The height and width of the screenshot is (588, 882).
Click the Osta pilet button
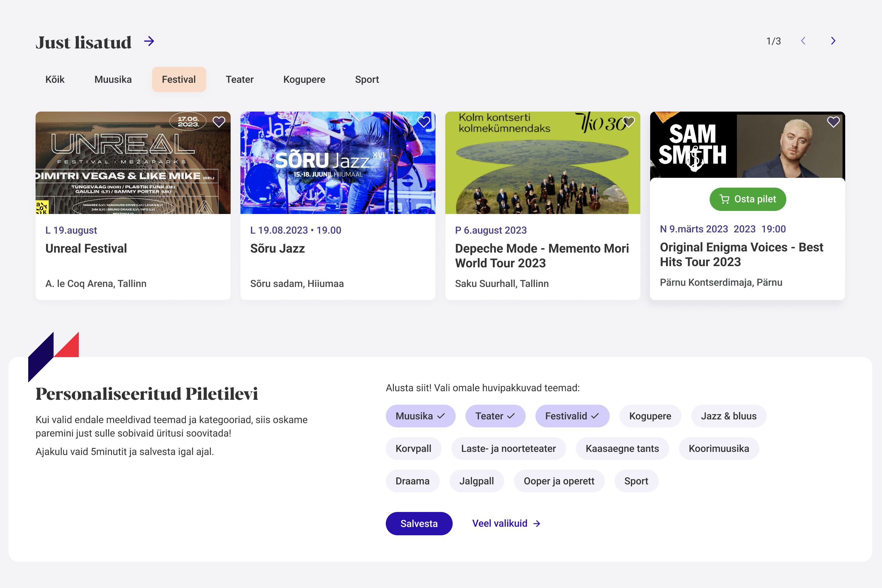[x=748, y=199]
